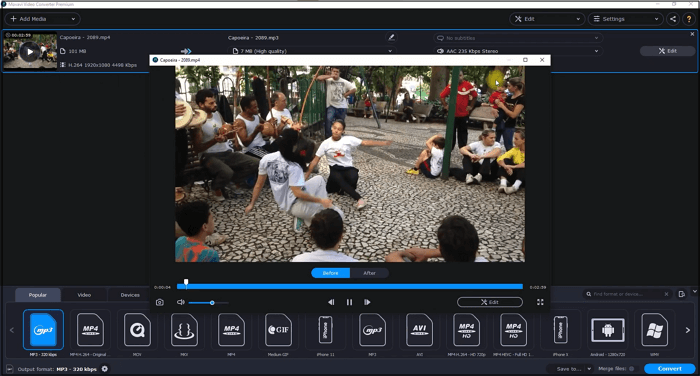700x376 pixels.
Task: Click the blue preview timeline bar
Action: pyautogui.click(x=350, y=287)
